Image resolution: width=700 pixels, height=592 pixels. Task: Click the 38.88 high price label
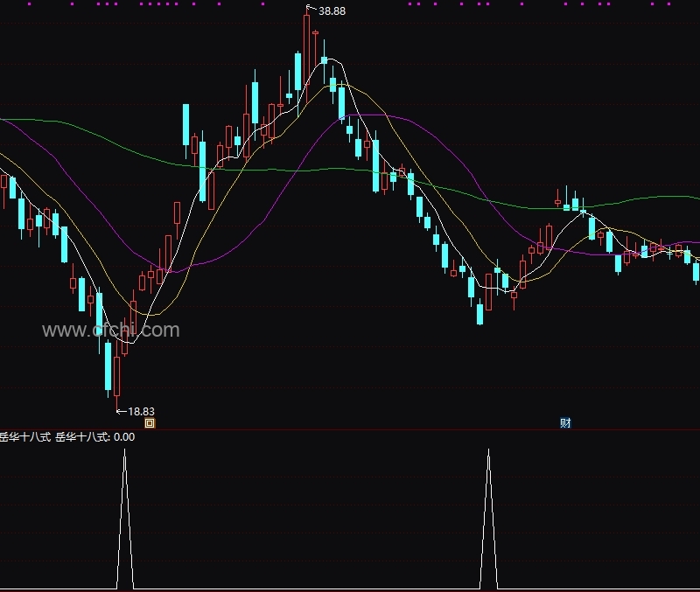(x=332, y=11)
